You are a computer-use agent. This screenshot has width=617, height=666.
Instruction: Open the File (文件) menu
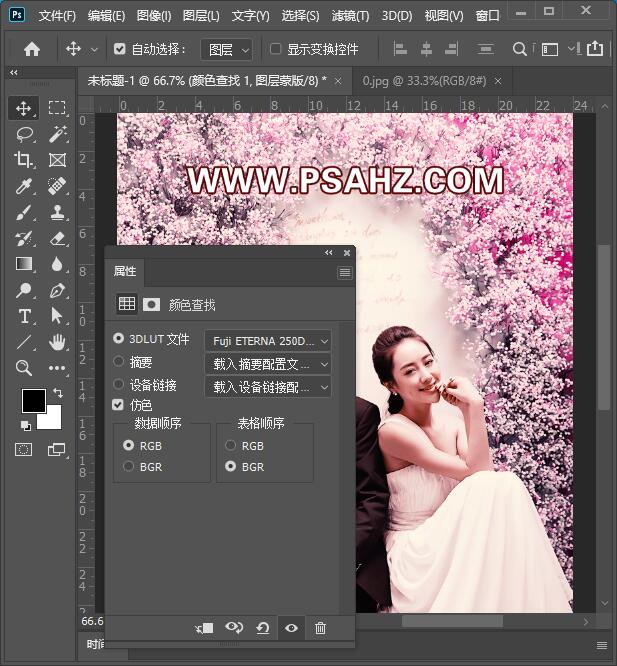[57, 16]
